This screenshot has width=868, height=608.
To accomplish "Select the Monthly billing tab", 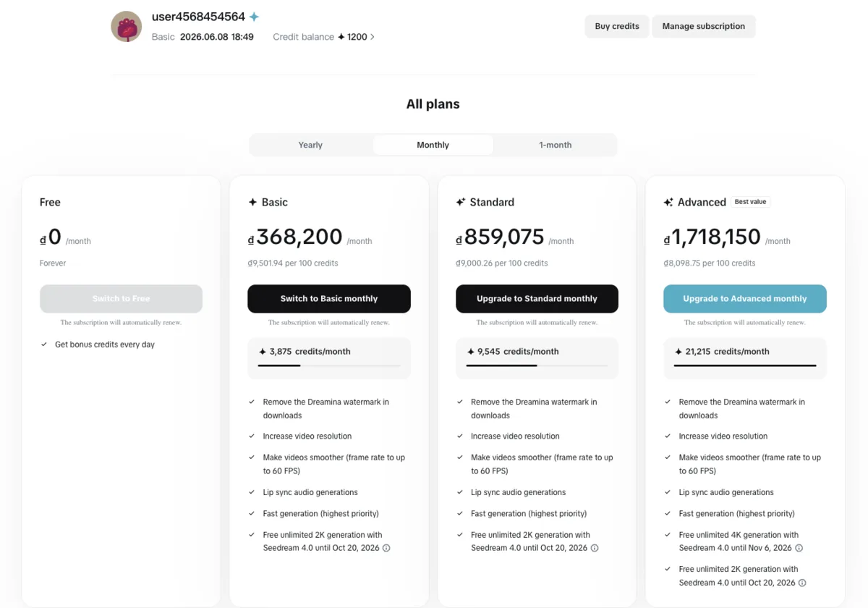I will click(433, 145).
